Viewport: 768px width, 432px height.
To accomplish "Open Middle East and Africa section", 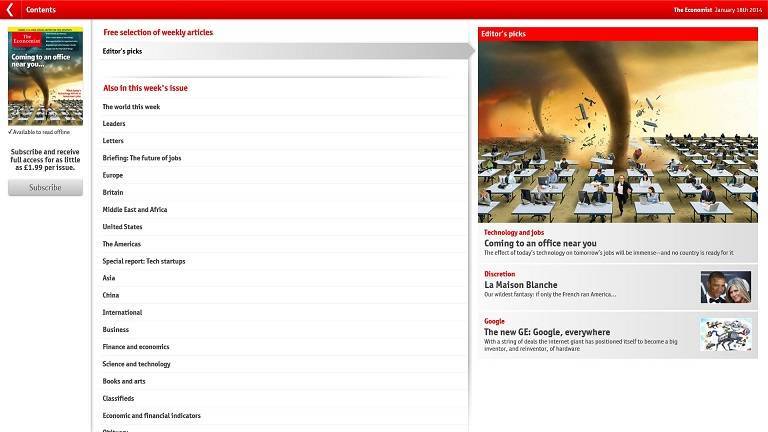I will tap(283, 210).
